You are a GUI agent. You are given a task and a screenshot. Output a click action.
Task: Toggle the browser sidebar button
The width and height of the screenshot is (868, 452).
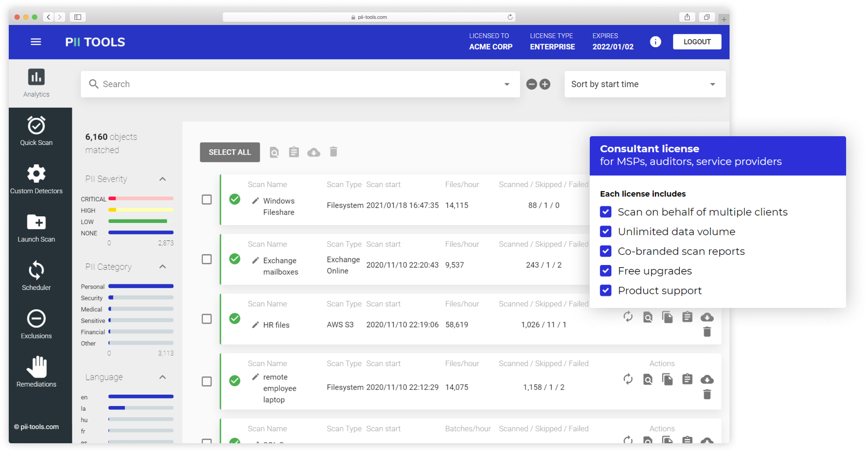[78, 17]
